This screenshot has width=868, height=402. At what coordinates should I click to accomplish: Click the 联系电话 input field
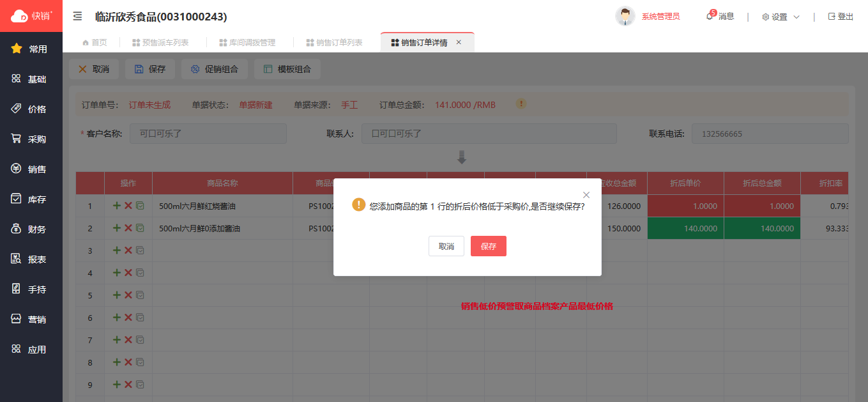click(770, 134)
